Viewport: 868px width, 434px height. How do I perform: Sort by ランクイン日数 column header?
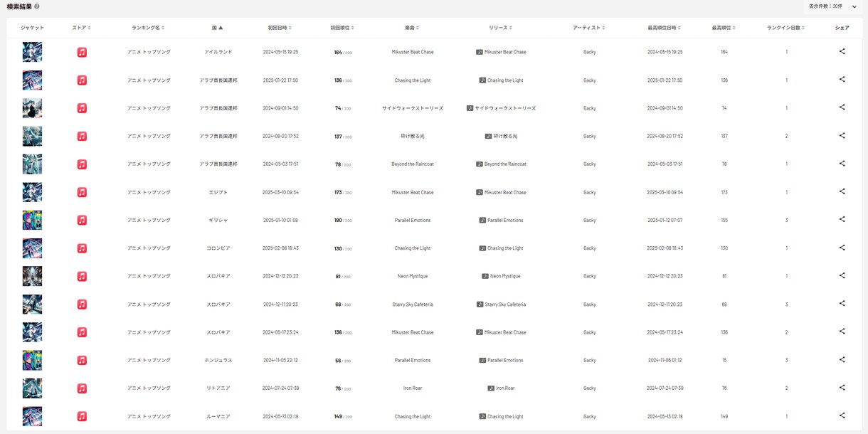(x=786, y=28)
